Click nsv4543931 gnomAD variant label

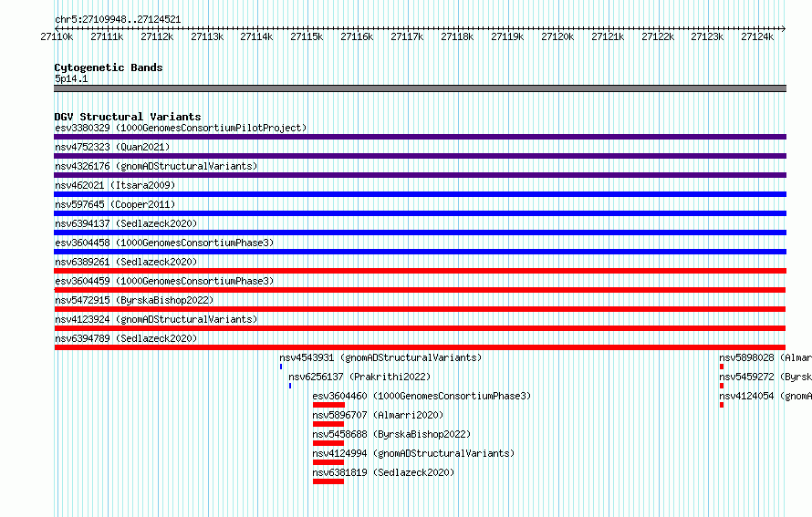(380, 357)
